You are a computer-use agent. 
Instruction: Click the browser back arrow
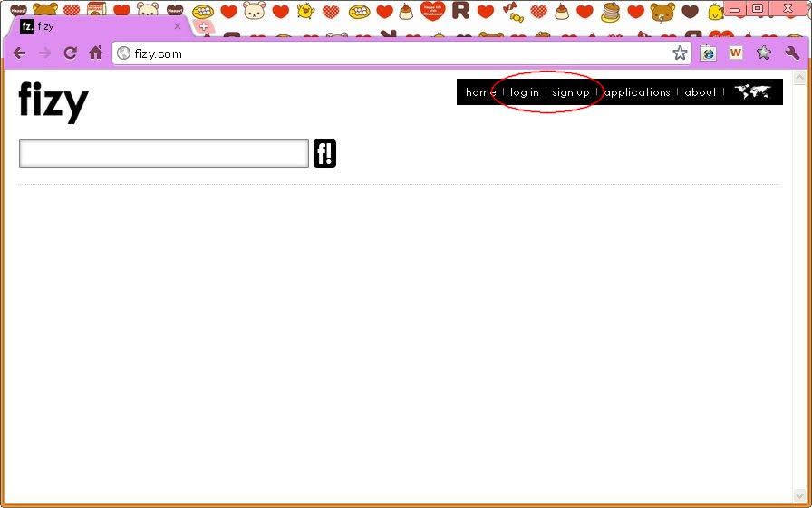[x=19, y=53]
